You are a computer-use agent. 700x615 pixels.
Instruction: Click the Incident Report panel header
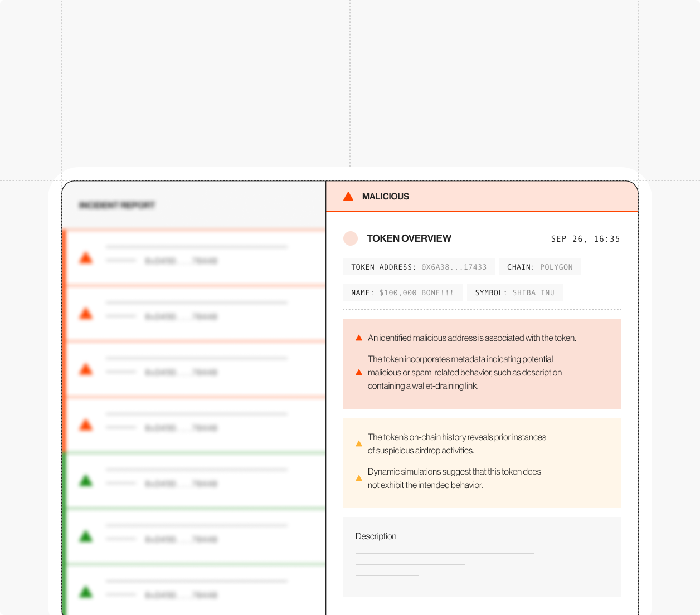point(117,206)
